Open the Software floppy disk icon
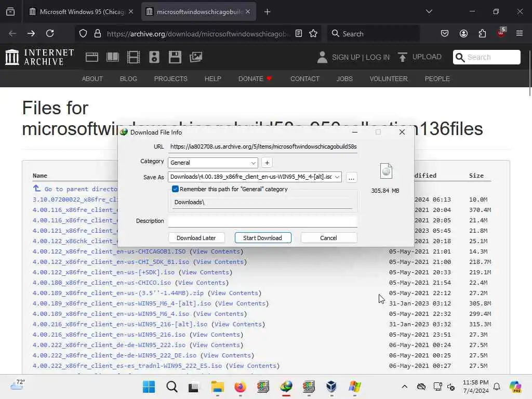Screen dimensions: 532x399 (x=175, y=57)
